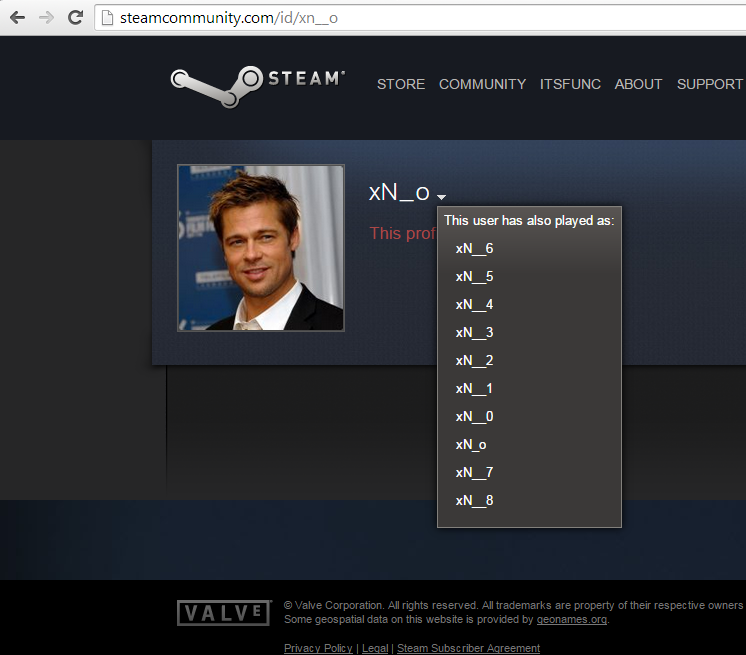Viewport: 746px width, 655px height.
Task: Select alias xN_o in the alias list
Action: tap(471, 445)
